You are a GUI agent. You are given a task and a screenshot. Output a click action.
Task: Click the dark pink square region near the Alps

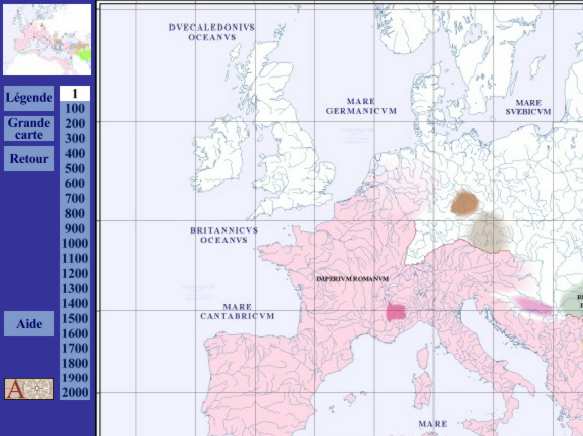pyautogui.click(x=396, y=312)
